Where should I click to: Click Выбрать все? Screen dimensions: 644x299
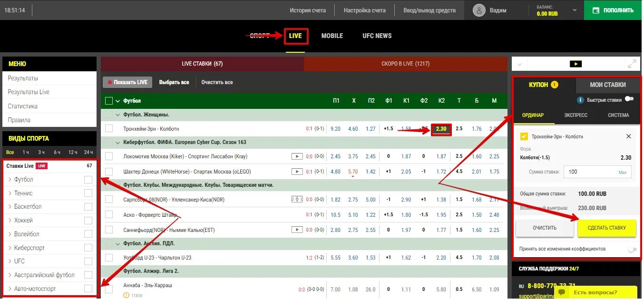click(x=174, y=82)
